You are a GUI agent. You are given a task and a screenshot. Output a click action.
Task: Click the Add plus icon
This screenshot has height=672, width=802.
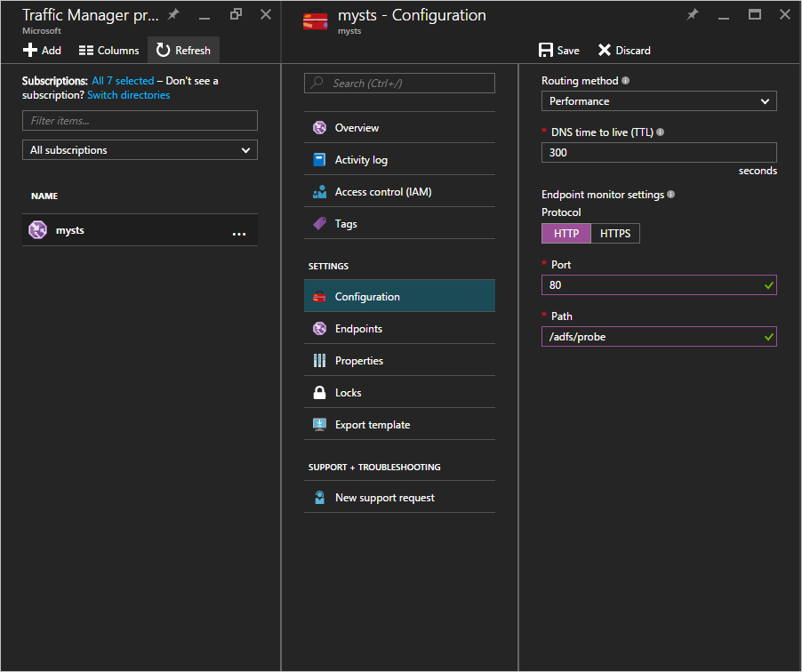[30, 51]
